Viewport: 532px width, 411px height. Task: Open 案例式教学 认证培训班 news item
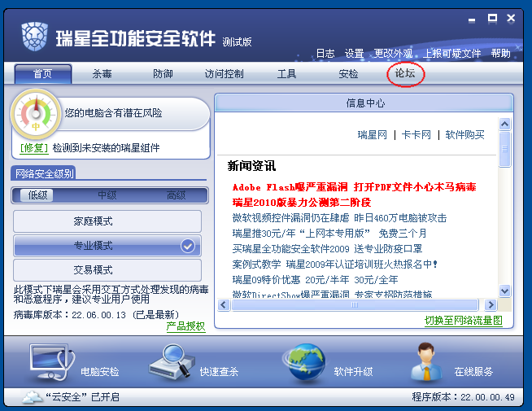coord(335,264)
